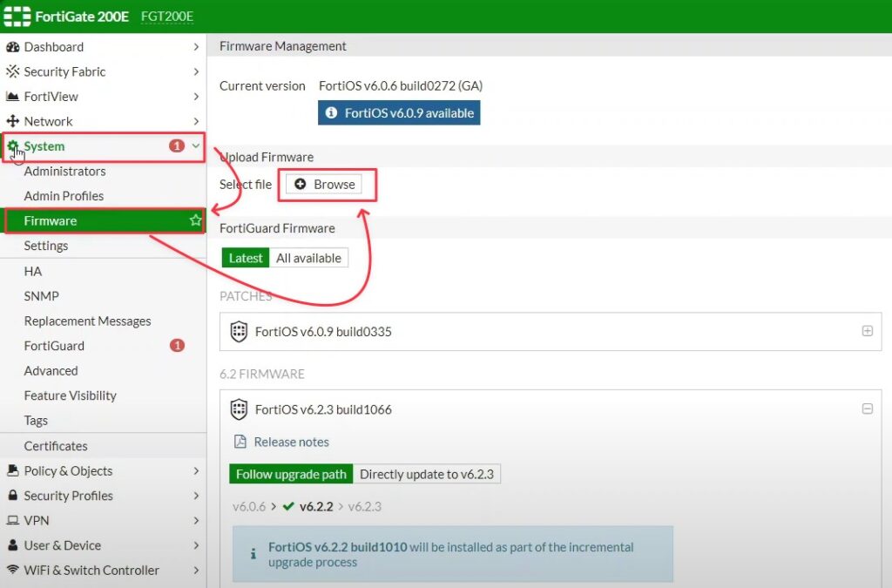Click the v6.0.6 upgrade path step

coord(249,506)
